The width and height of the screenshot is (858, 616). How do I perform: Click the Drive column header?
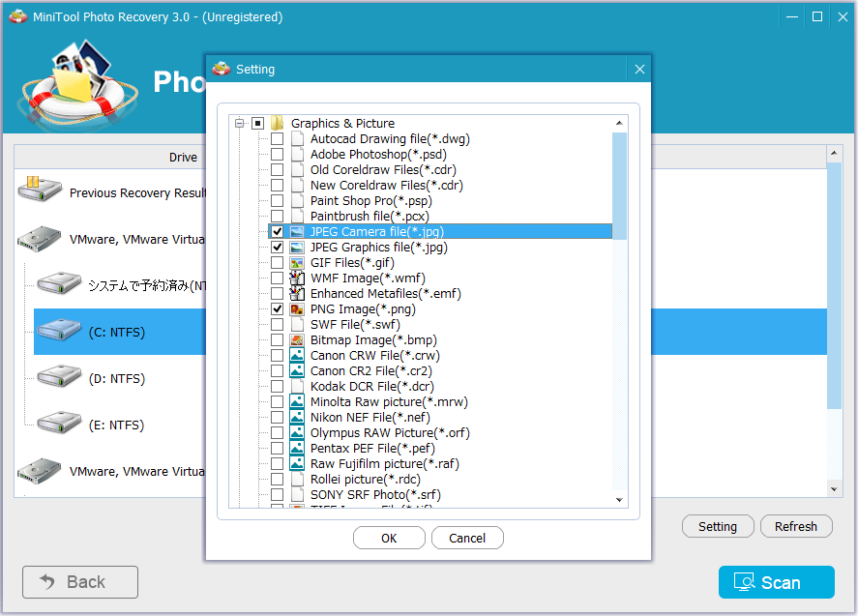coord(183,157)
